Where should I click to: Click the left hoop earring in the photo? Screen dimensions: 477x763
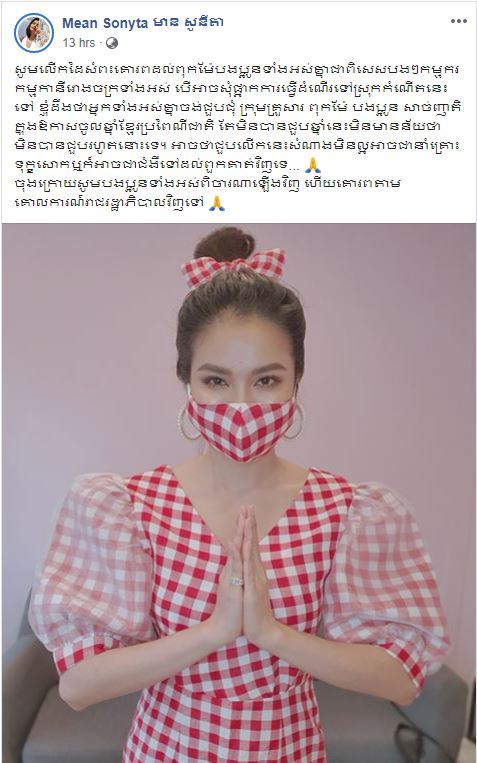(186, 422)
